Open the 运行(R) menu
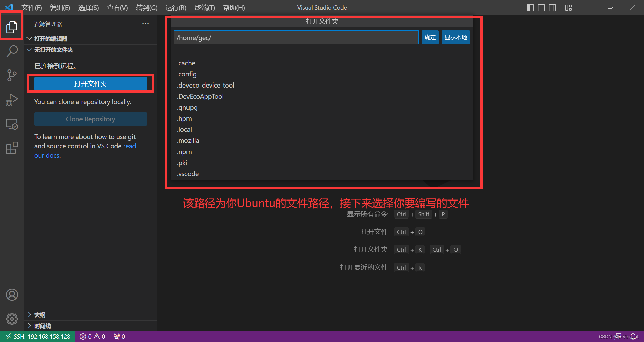This screenshot has height=342, width=644. pyautogui.click(x=176, y=8)
